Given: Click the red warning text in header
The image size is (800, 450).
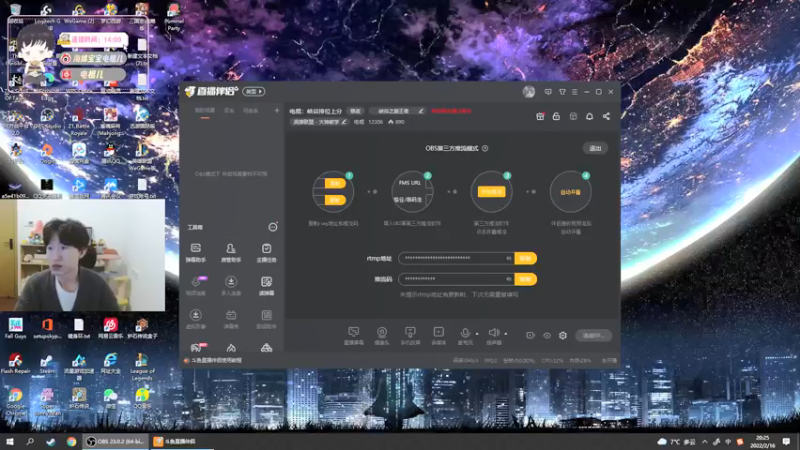Looking at the screenshot, I should [452, 111].
